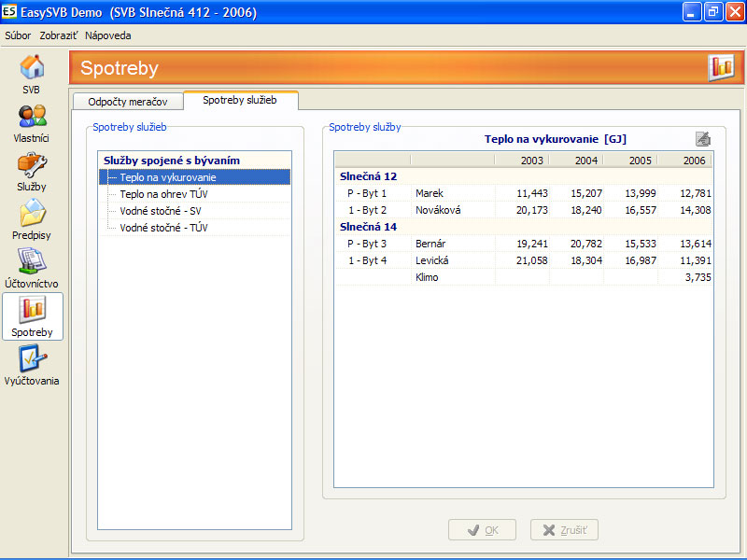
Task: Click the export icon above the consumption table
Action: pyautogui.click(x=703, y=139)
